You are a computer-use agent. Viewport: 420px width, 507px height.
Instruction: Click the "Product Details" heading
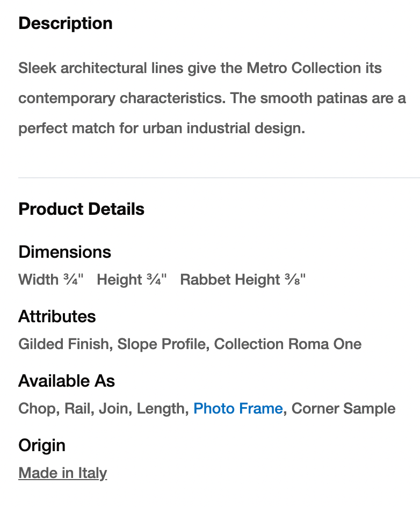click(x=81, y=209)
